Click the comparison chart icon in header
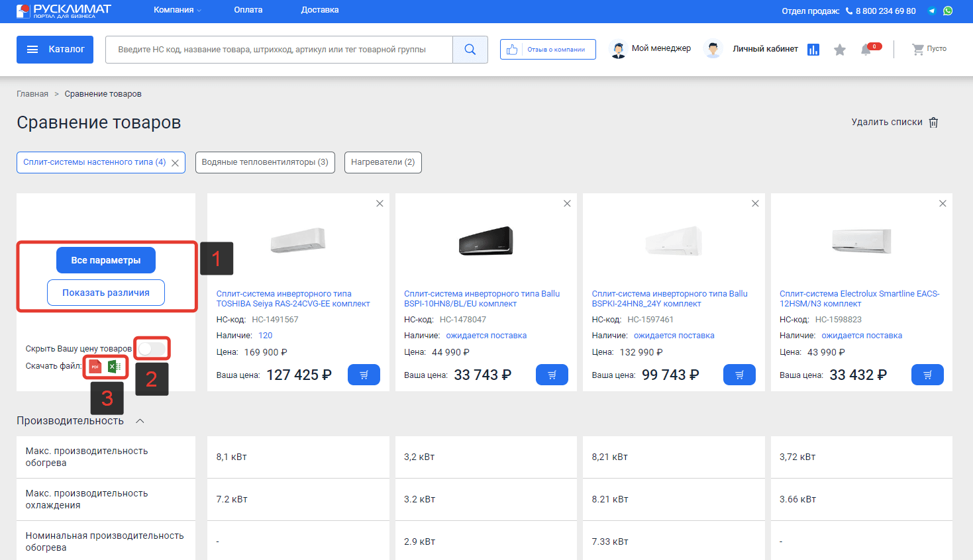973x560 pixels. [x=813, y=50]
